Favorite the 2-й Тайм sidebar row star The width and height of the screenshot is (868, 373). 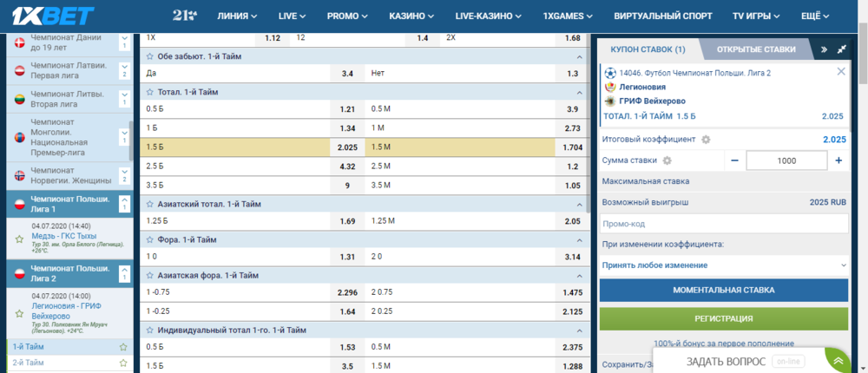click(x=123, y=363)
